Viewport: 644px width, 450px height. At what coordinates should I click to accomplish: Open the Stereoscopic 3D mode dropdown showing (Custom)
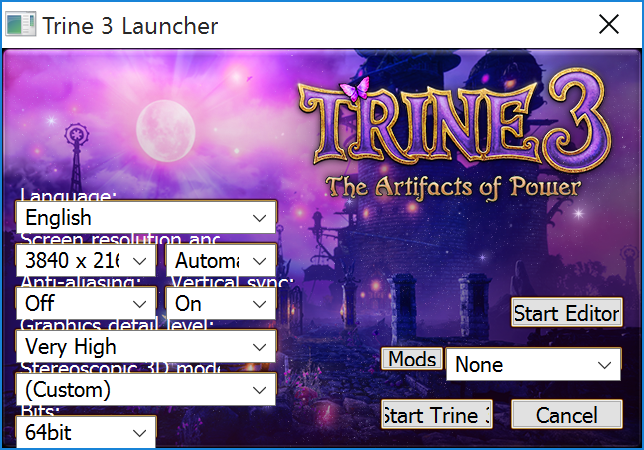(146, 389)
